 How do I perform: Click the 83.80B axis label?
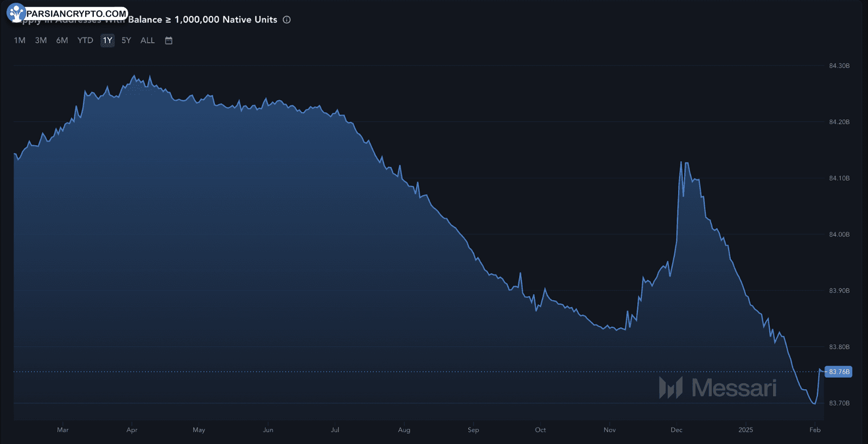coord(839,347)
